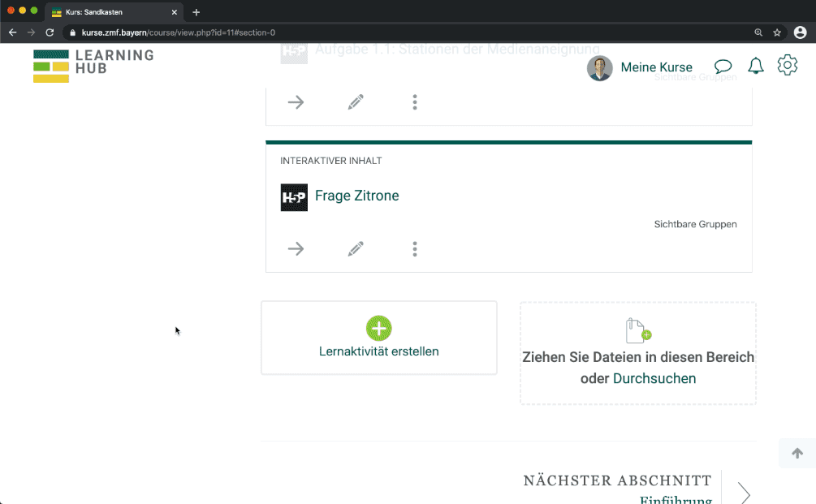Bookmark this page with star icon
This screenshot has height=504, width=816.
777,32
